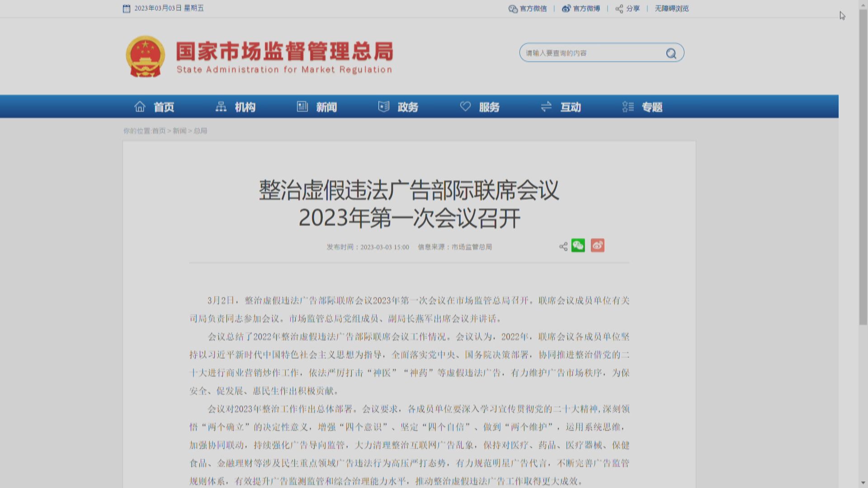Share the article via the red Weibo icon

pos(597,245)
